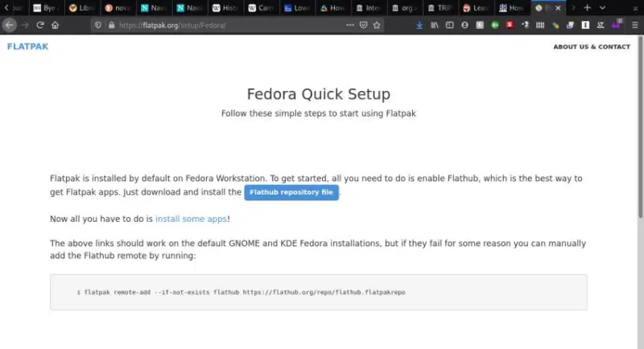Bookmark this page with the star icon

tap(377, 25)
